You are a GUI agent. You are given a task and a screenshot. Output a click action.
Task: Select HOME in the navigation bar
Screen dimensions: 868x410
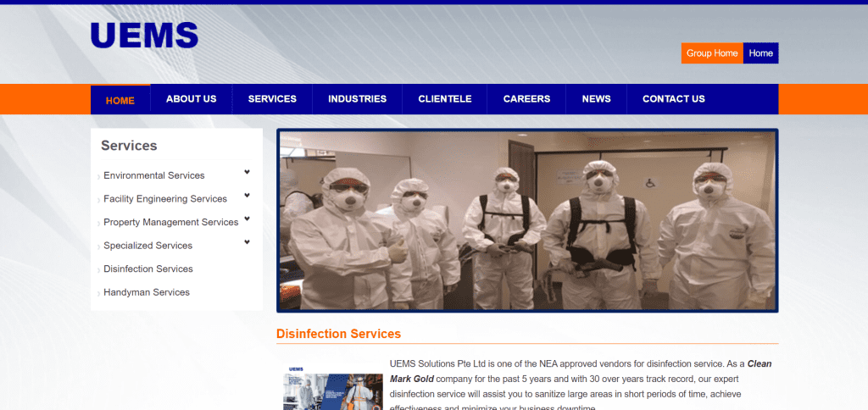(x=120, y=100)
